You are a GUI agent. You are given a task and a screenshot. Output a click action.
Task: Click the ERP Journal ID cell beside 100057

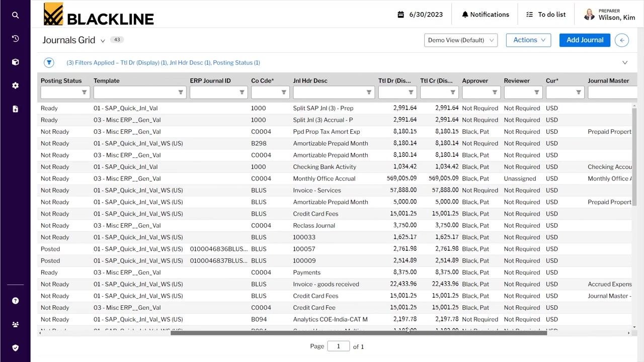(218, 249)
